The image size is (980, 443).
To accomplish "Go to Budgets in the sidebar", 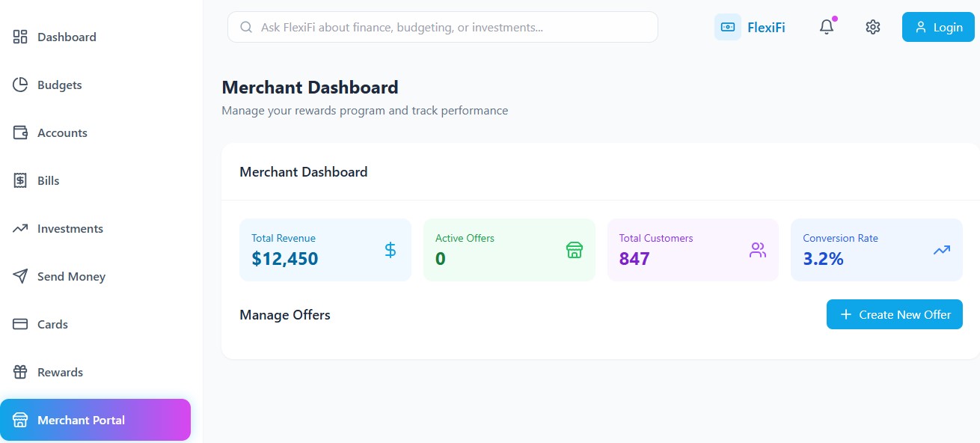I will pos(59,85).
